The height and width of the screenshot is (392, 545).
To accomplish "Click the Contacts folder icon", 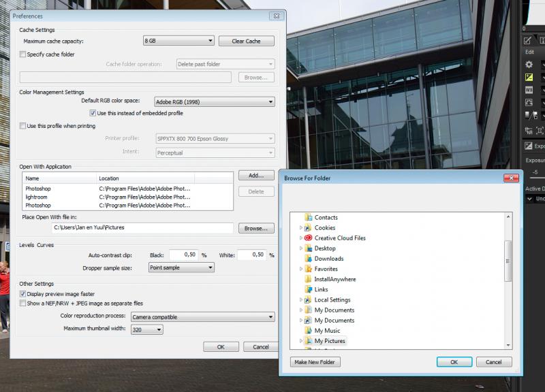I will pos(308,217).
